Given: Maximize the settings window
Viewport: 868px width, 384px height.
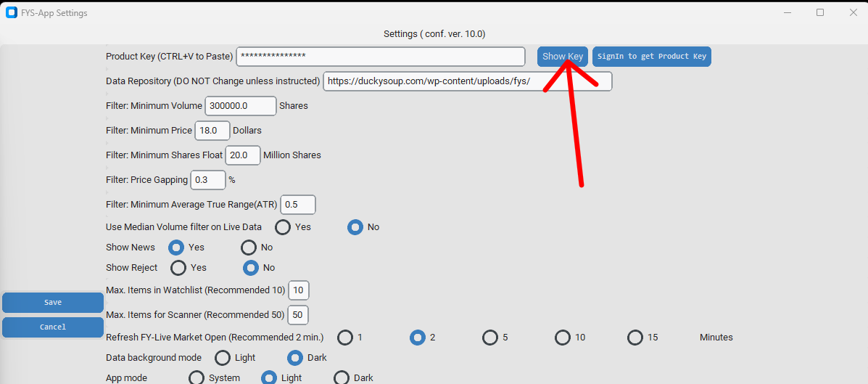Looking at the screenshot, I should coord(820,12).
